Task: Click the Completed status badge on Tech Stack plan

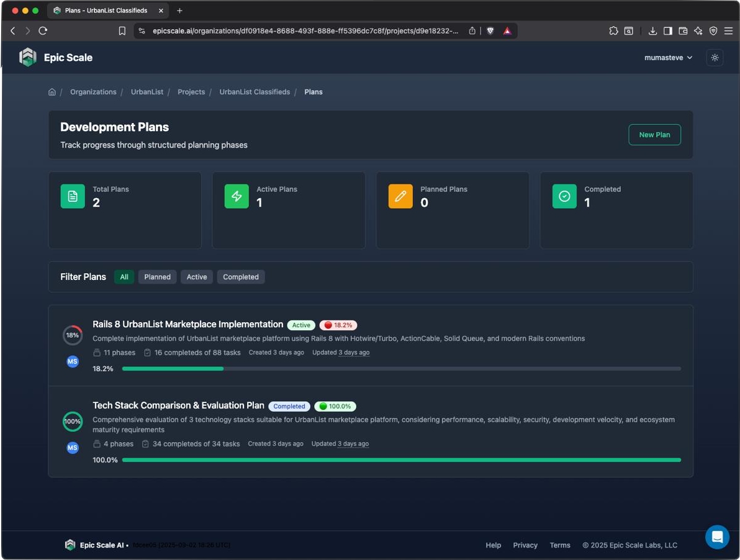Action: [289, 406]
